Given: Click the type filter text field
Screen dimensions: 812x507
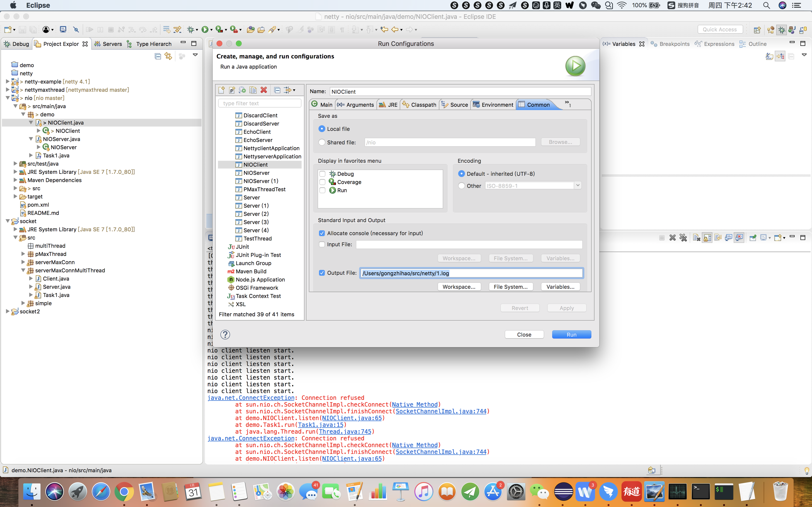Looking at the screenshot, I should (x=260, y=103).
